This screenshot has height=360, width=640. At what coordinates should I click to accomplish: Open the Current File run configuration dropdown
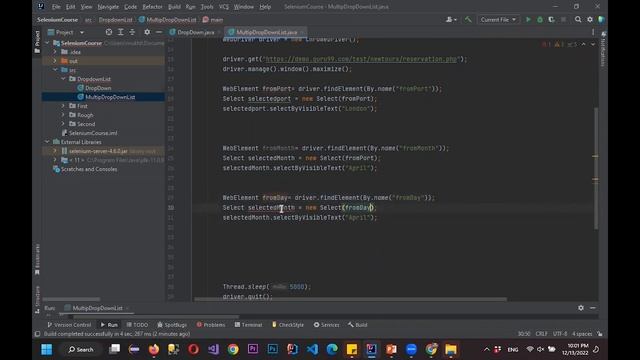click(498, 19)
